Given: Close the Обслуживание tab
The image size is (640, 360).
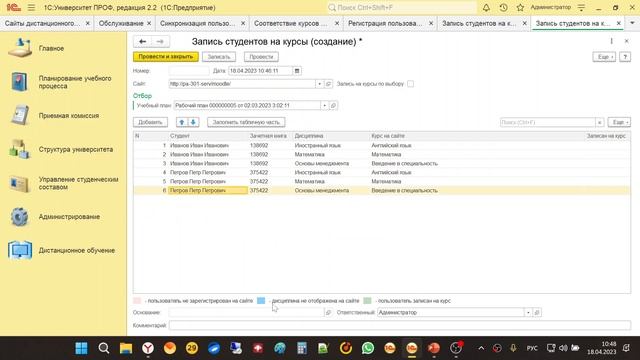Looking at the screenshot, I should [149, 23].
